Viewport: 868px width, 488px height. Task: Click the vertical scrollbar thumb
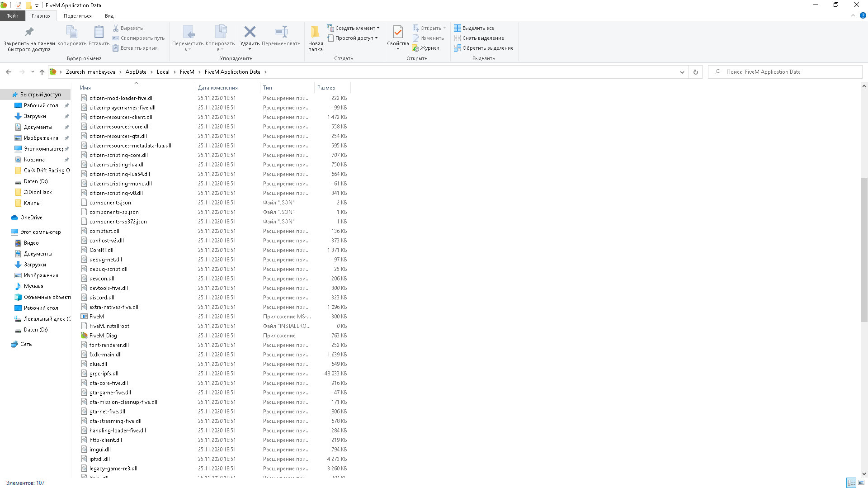pos(863,249)
